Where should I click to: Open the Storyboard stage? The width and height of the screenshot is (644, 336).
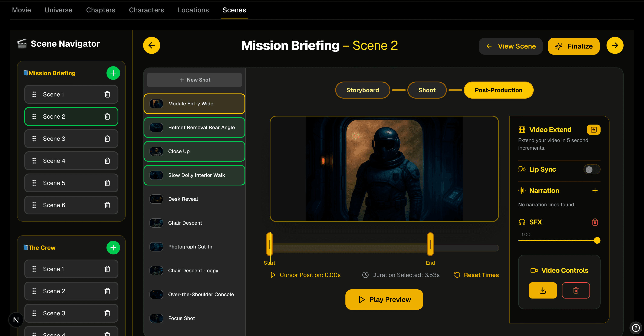362,90
